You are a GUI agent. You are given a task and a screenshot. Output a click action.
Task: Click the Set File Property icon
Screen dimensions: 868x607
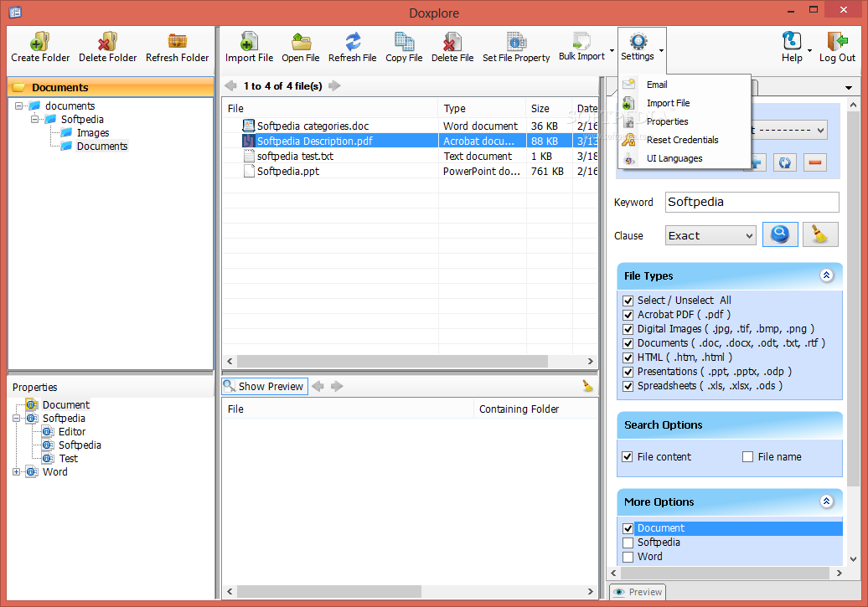pos(516,42)
